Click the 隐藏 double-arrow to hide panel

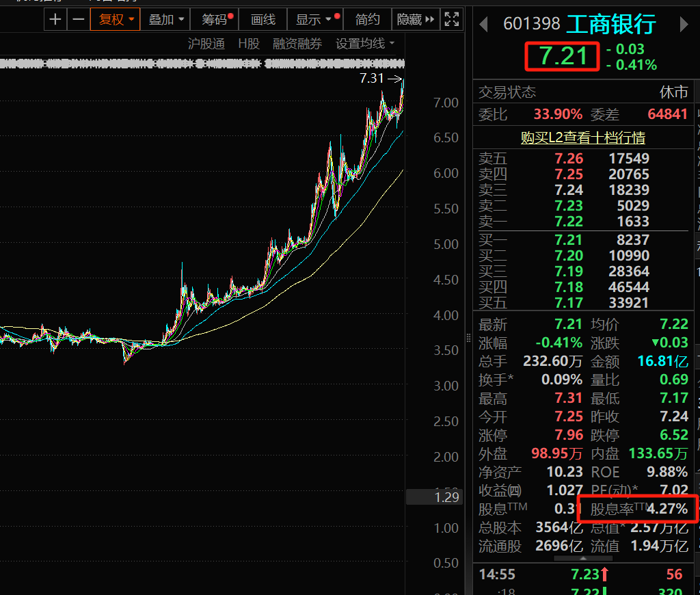point(416,19)
